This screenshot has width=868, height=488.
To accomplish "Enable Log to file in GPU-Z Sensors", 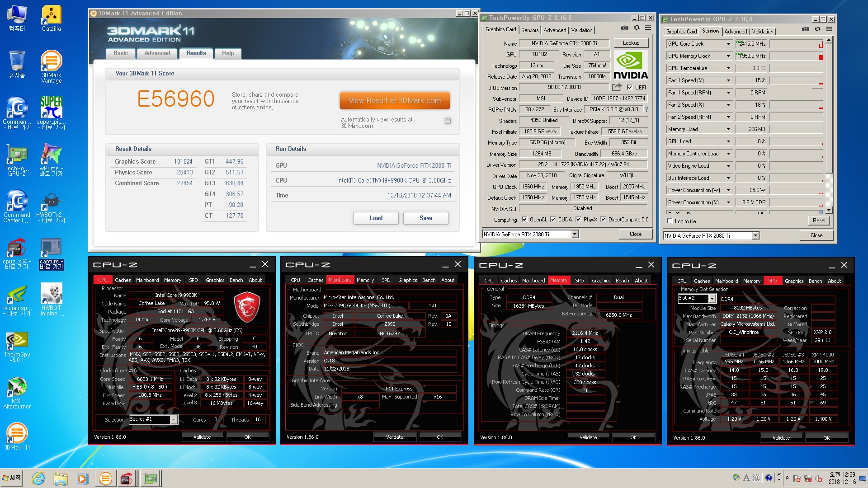I will (x=670, y=221).
